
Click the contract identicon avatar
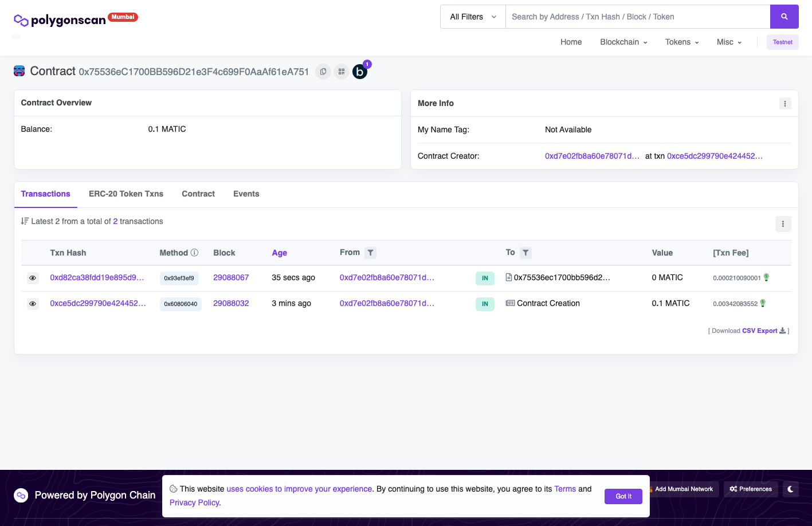[19, 71]
